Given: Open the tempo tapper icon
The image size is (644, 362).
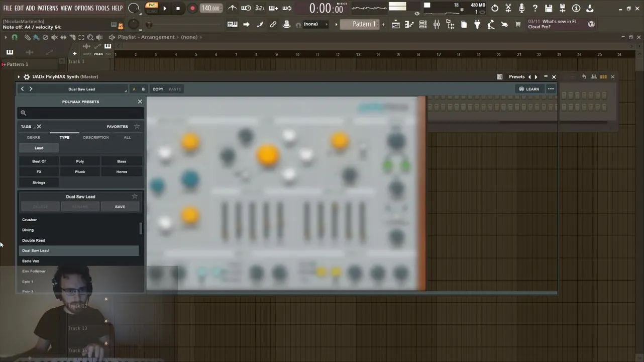Looking at the screenshot, I should pyautogui.click(x=491, y=24).
